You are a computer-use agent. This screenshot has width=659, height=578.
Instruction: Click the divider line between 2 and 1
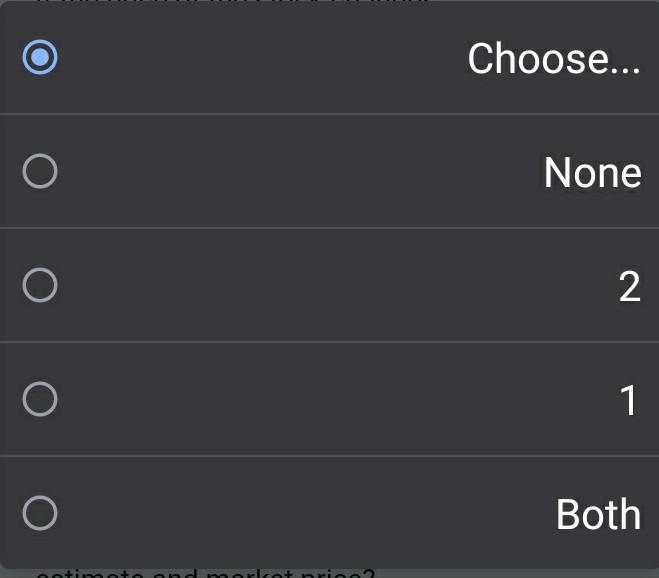click(330, 342)
